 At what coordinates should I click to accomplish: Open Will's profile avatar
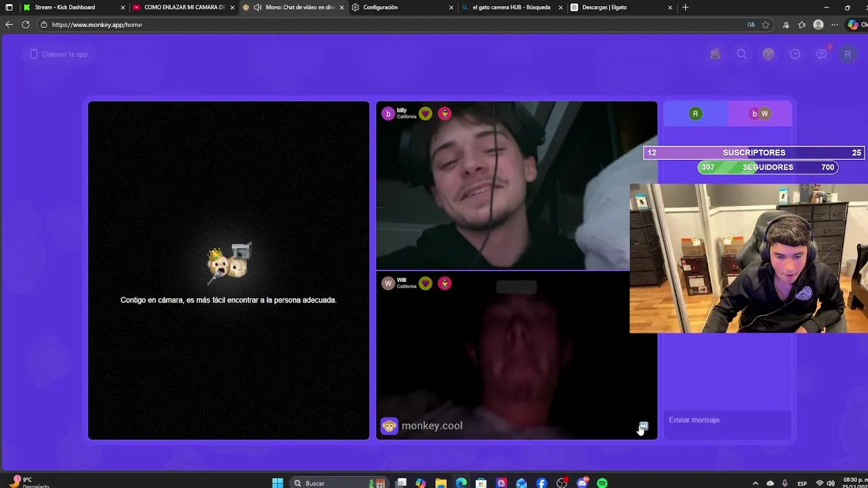(x=388, y=283)
